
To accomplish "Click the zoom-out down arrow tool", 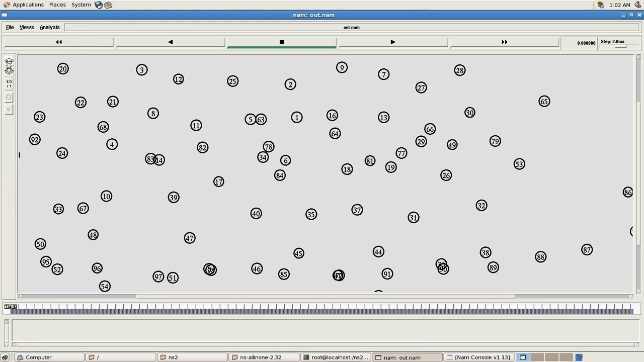I will click(9, 71).
